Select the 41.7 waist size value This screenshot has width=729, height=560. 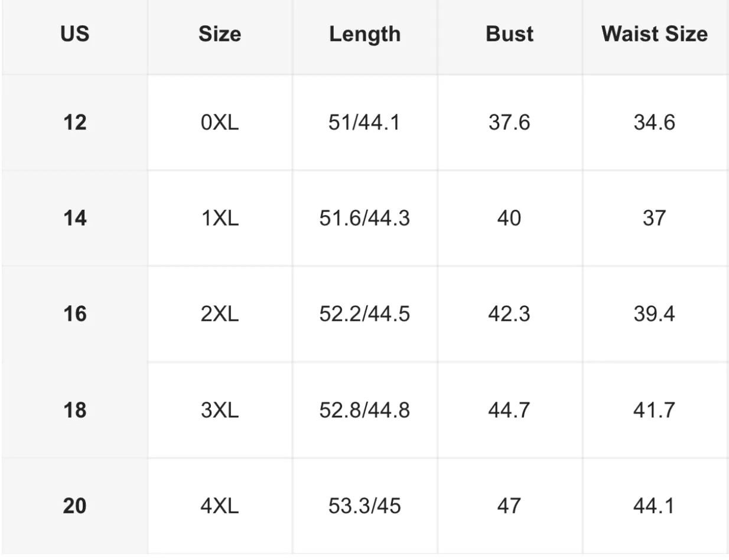[655, 410]
